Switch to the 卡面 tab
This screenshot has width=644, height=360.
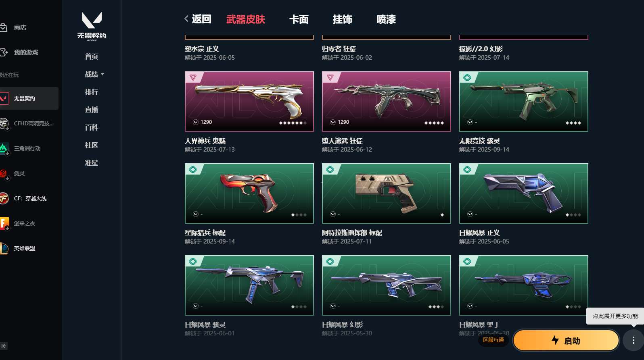299,19
